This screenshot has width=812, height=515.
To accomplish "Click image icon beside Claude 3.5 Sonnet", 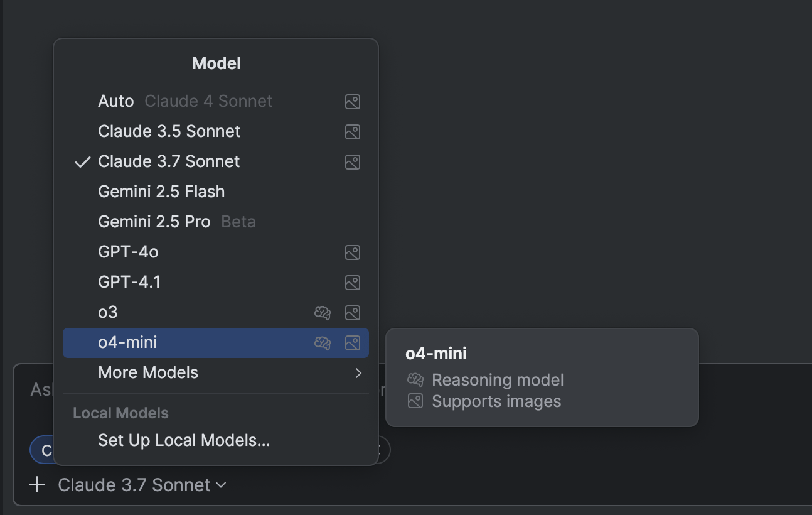I will coord(353,132).
